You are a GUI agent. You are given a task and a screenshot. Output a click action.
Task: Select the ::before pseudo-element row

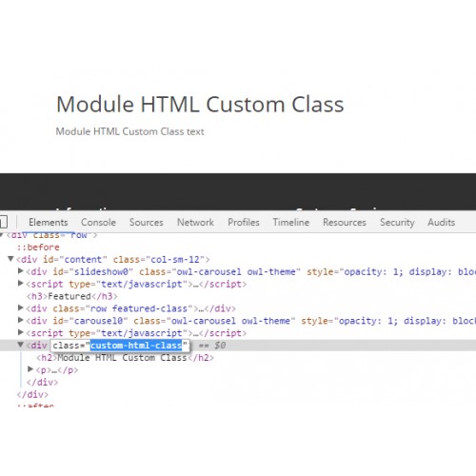[38, 248]
